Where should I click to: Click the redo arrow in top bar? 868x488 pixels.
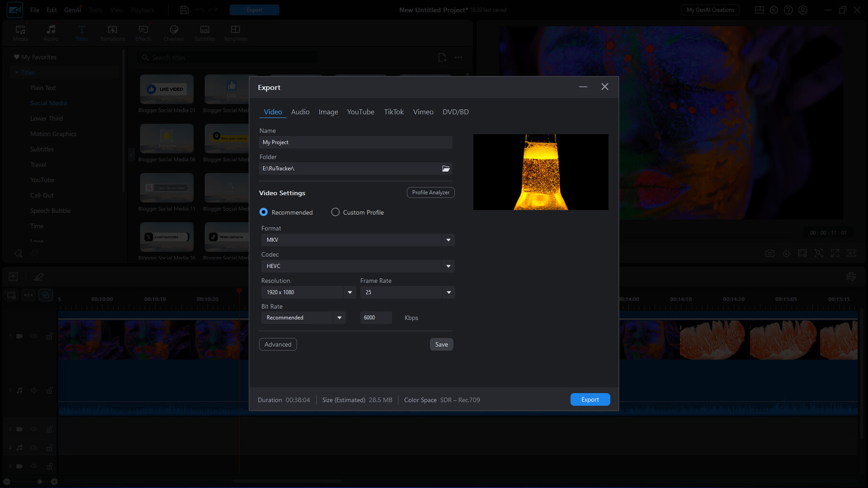(x=213, y=10)
